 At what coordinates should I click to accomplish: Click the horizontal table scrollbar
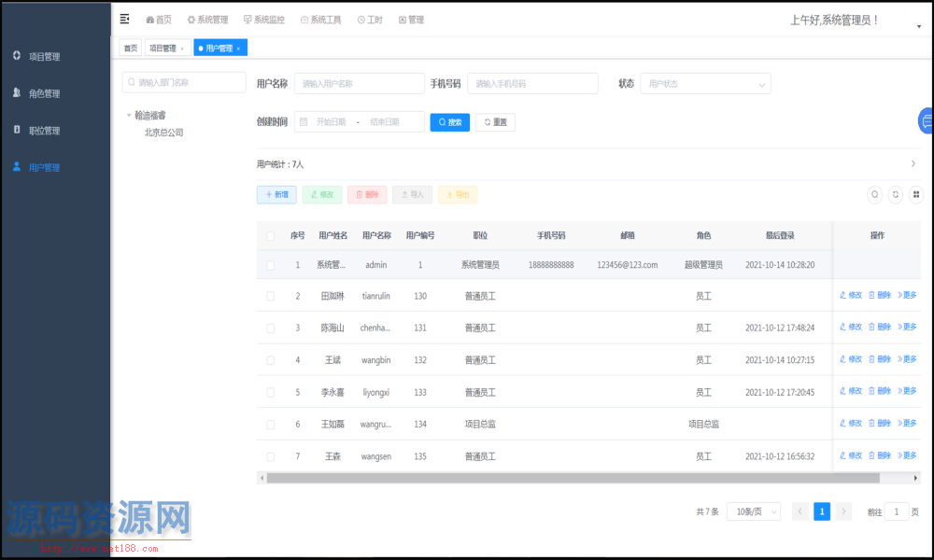click(x=573, y=478)
